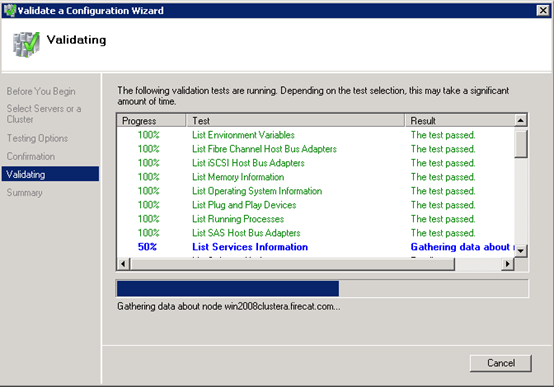Screen dimensions: 554x387
Task: Click the Result column header
Action: [460, 121]
